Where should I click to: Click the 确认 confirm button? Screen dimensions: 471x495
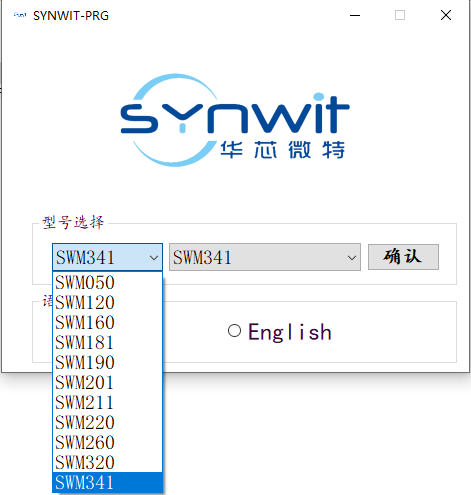pos(403,257)
